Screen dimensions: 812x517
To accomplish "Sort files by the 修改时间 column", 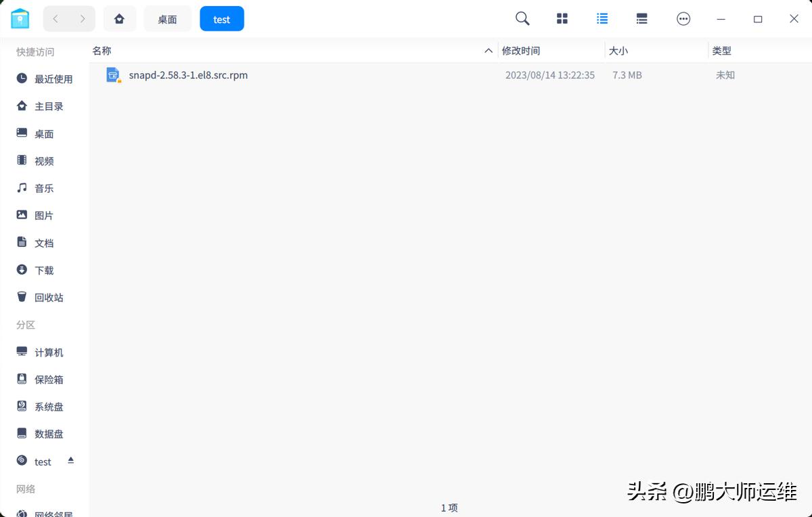I will click(x=522, y=50).
